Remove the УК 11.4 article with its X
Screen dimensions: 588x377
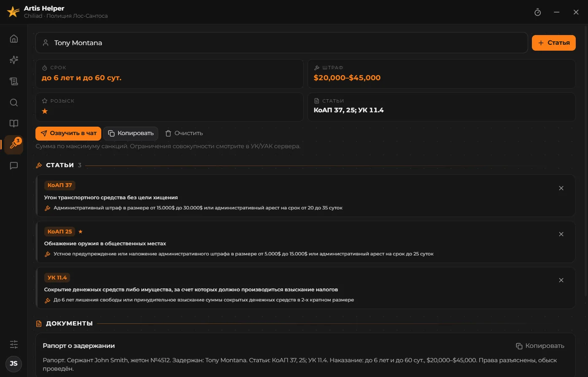561,280
